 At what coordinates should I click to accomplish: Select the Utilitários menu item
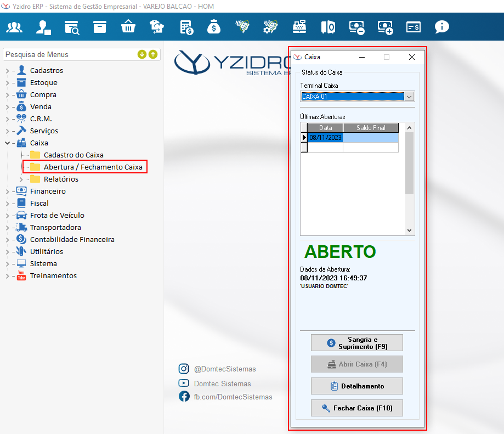pyautogui.click(x=47, y=251)
